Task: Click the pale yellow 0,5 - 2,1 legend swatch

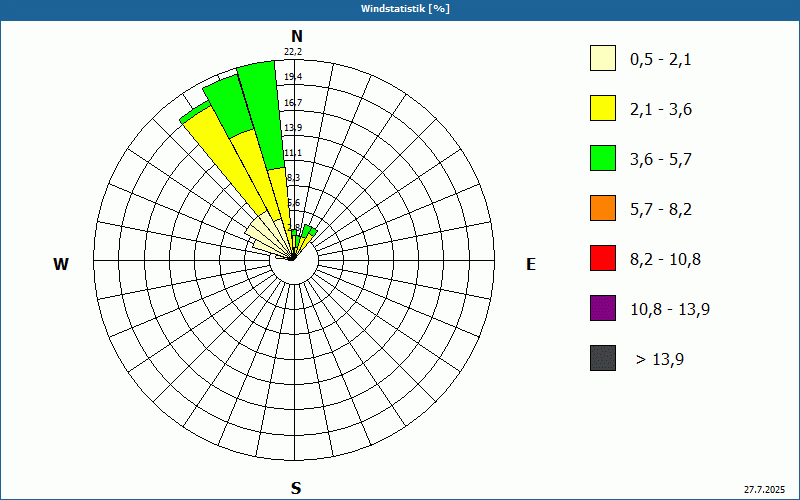Action: click(x=603, y=58)
